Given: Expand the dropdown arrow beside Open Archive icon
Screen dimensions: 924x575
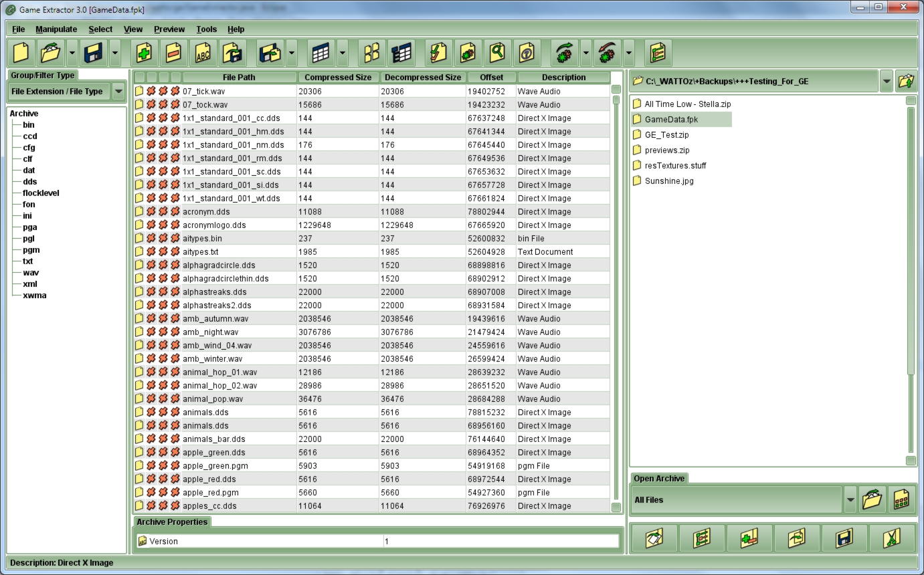Looking at the screenshot, I should (72, 53).
